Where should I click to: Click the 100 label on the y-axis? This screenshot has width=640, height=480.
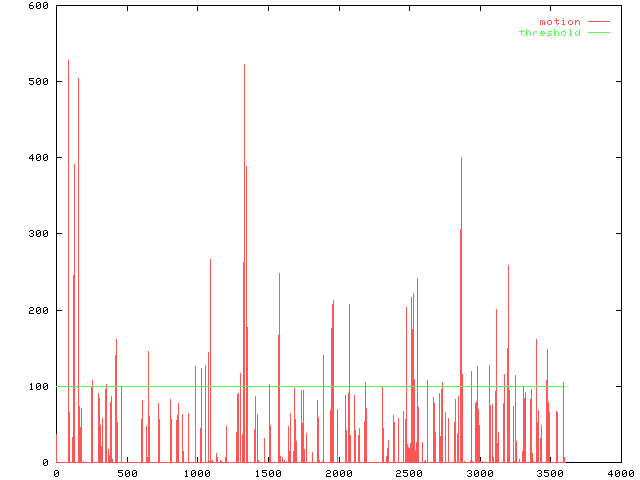click(38, 386)
